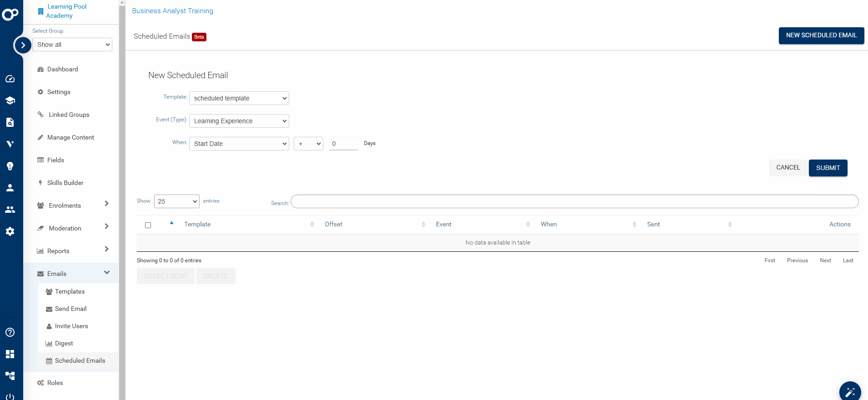Toggle the select-all checkbox in table header
868x400 pixels.
pos(148,225)
